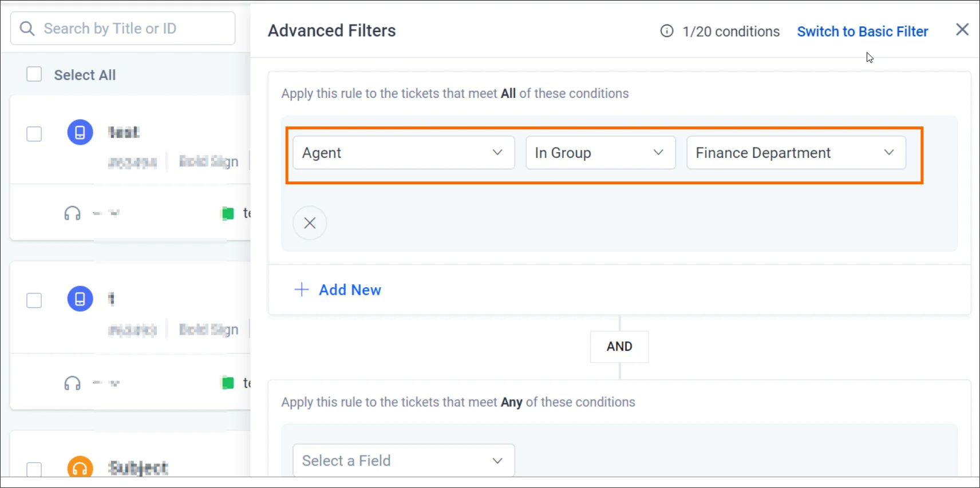980x488 pixels.
Task: Open the Select a Field dropdown
Action: [404, 461]
